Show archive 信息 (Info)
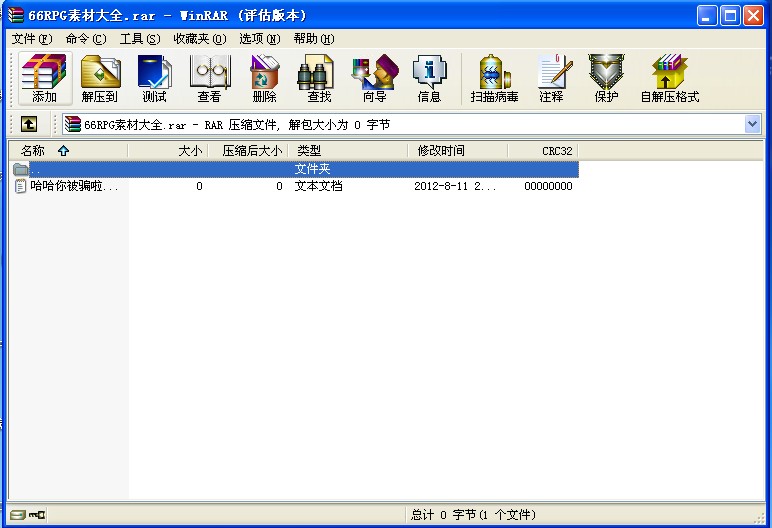 tap(429, 78)
